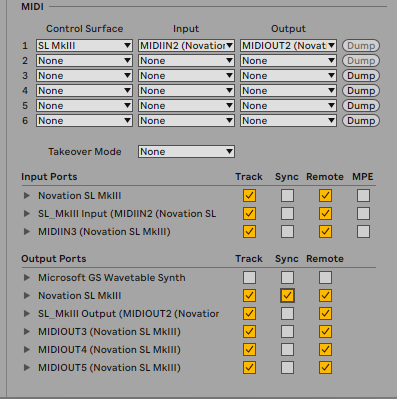The image size is (397, 399).
Task: Disable Remote for MIDIOUT4 output port
Action: (x=325, y=350)
